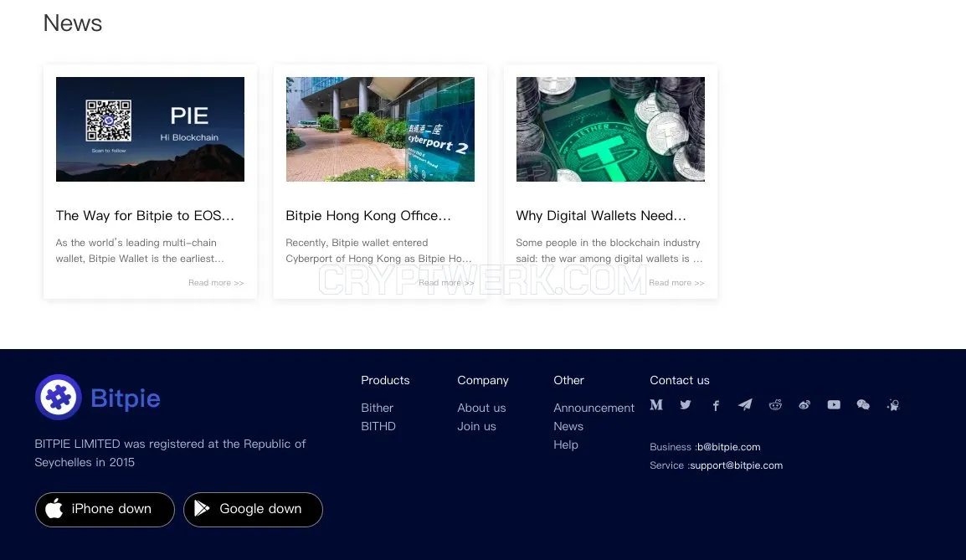
Task: Open the last star-shaped social icon
Action: (x=893, y=405)
